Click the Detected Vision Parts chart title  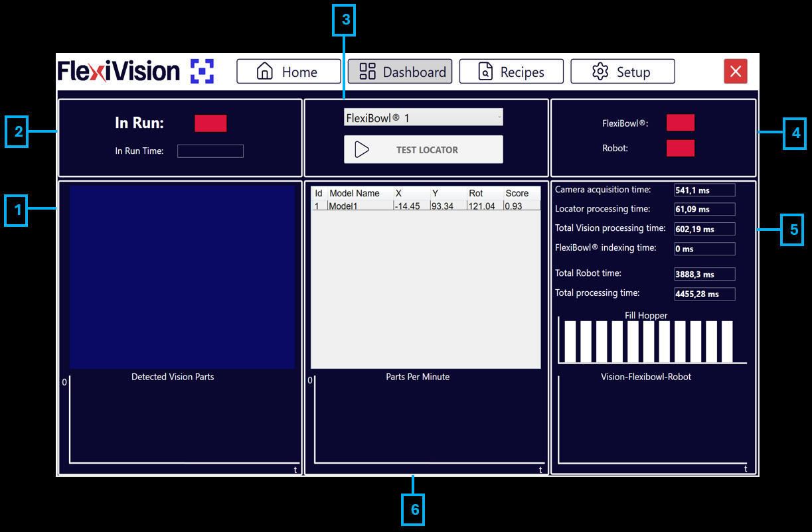(x=173, y=377)
